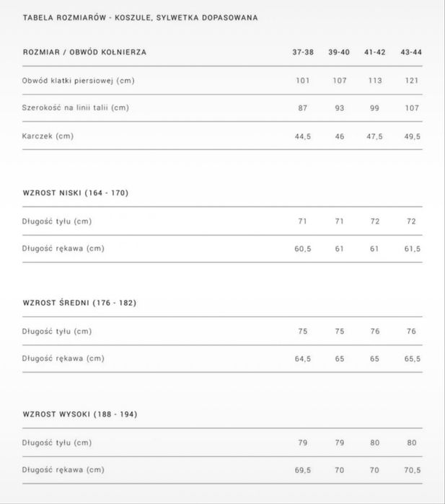Image resolution: width=445 pixels, height=504 pixels.
Task: Select the 'Karczek (cm)' row label
Action: (48, 136)
